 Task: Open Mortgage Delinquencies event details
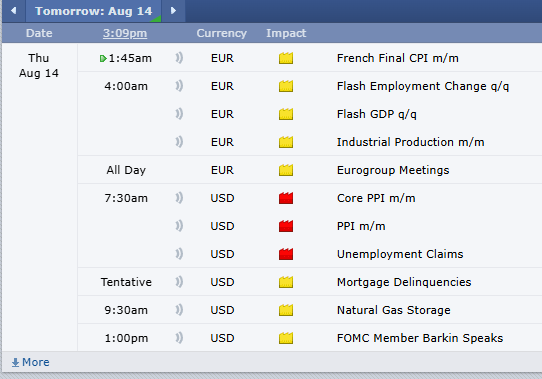[x=404, y=282]
